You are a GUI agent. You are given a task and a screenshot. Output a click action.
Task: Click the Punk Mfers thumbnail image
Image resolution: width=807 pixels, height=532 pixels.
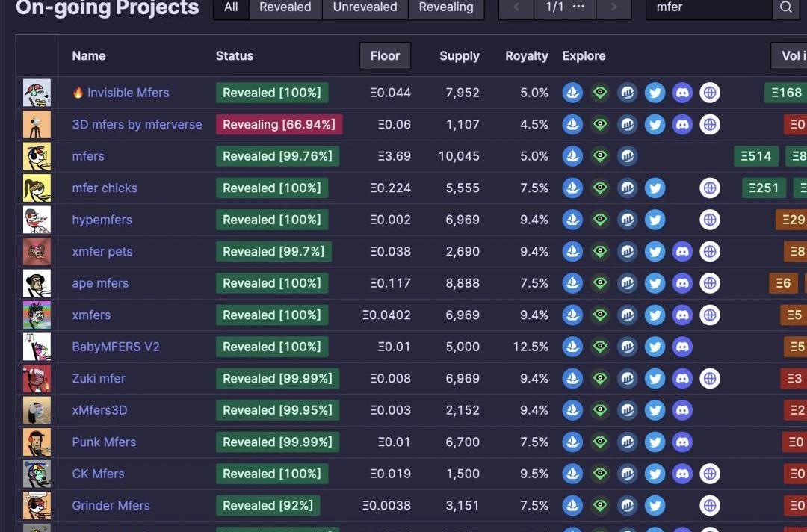pyautogui.click(x=37, y=442)
